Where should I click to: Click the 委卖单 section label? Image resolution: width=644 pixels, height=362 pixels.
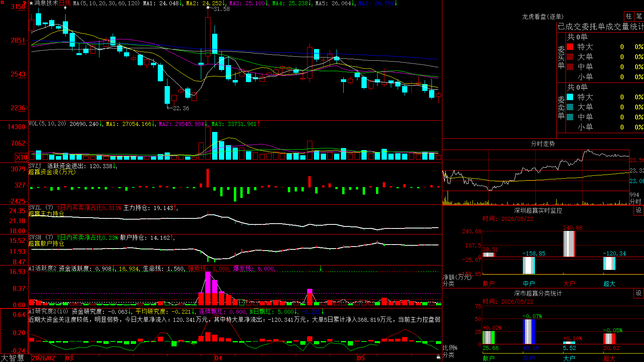(561, 107)
